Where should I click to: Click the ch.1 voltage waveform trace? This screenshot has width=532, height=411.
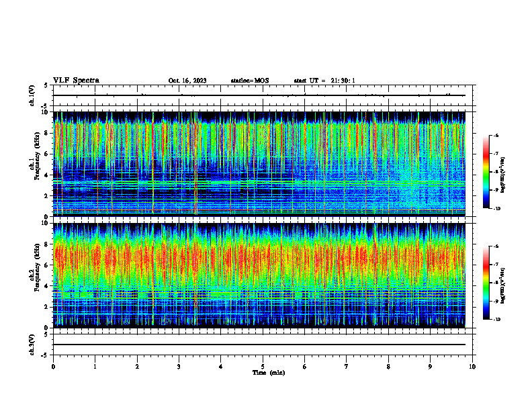(259, 95)
